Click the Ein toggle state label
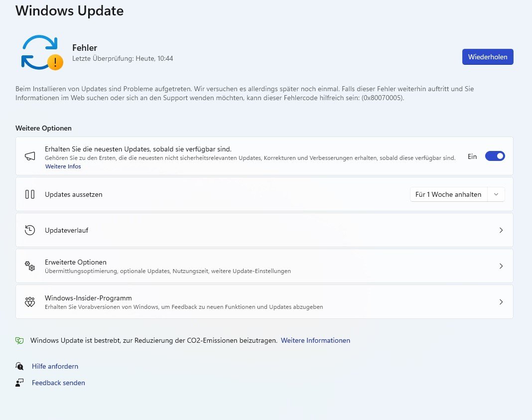The image size is (532, 420). [472, 156]
